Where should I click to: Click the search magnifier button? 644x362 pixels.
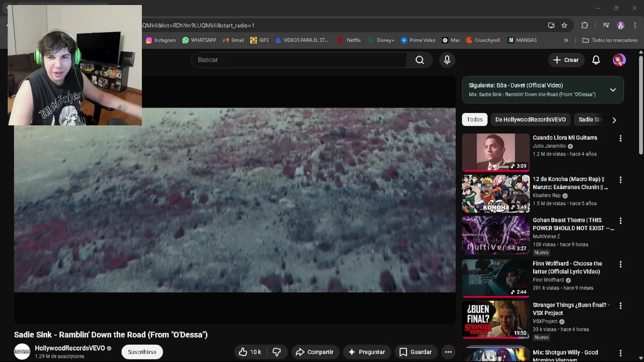[420, 60]
